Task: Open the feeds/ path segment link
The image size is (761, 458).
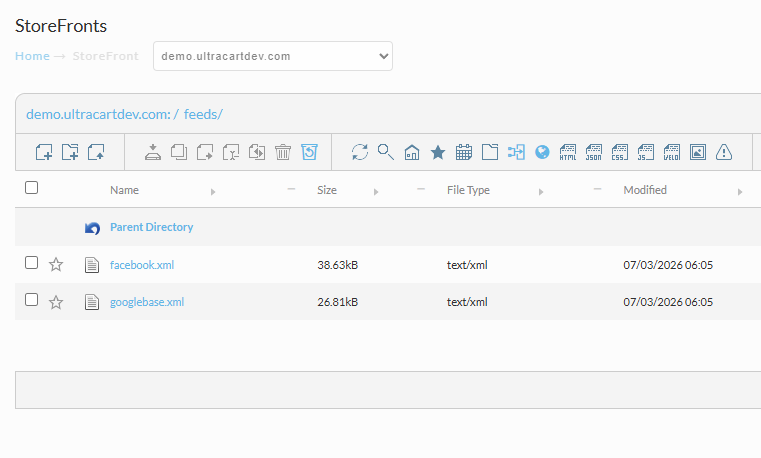Action: 203,114
